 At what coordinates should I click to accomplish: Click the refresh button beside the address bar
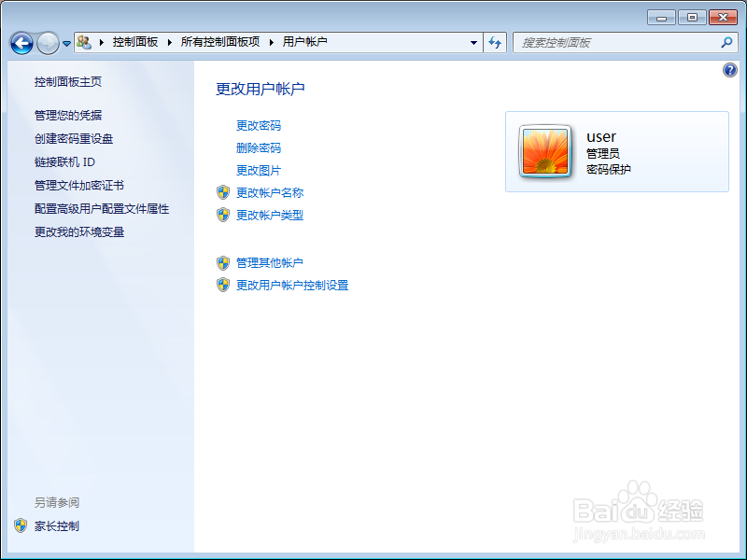[x=495, y=42]
